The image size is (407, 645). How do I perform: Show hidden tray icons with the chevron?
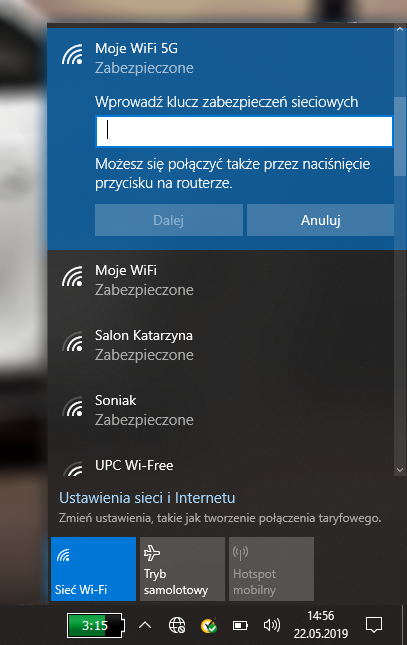[x=145, y=626]
